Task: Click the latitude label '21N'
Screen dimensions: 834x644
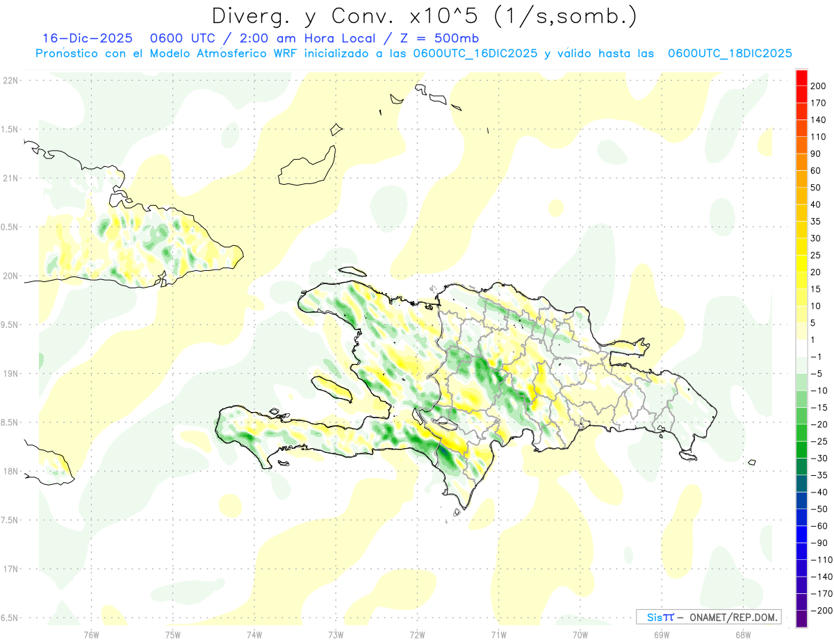Action: point(10,178)
